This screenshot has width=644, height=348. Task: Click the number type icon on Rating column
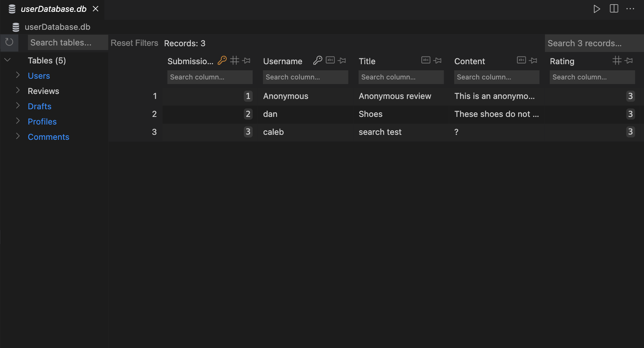[x=617, y=60]
